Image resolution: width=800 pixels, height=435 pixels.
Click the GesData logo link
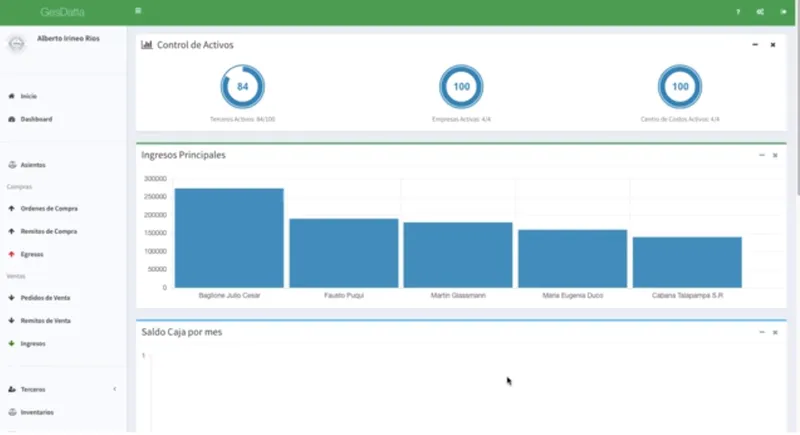tap(62, 12)
